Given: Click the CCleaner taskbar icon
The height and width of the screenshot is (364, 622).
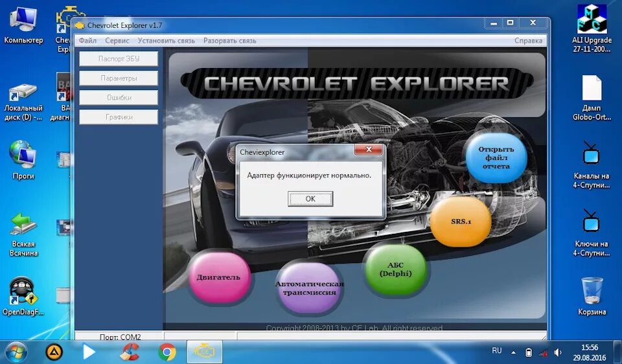Looking at the screenshot, I should pyautogui.click(x=129, y=352).
